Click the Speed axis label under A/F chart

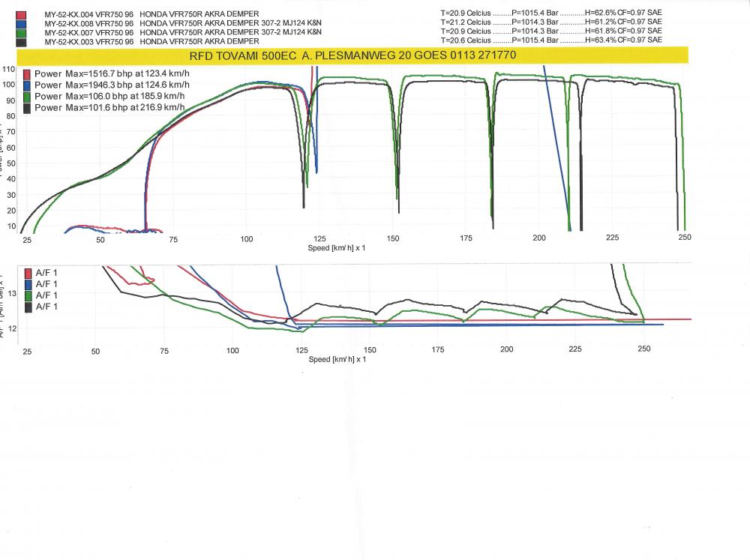337,360
